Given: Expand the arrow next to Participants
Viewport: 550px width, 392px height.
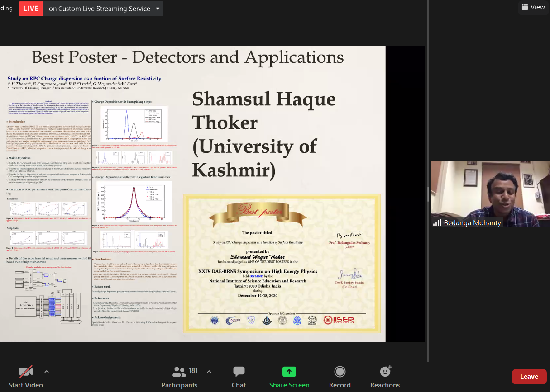Looking at the screenshot, I should [x=209, y=372].
